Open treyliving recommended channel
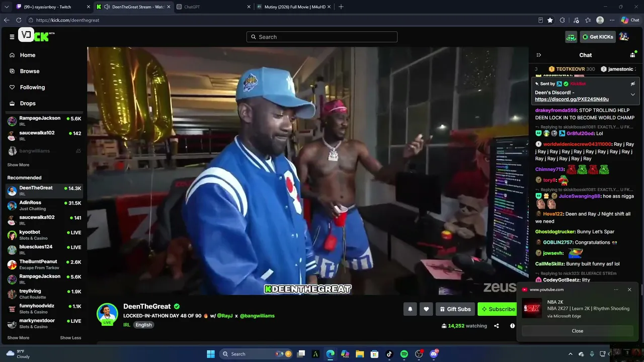The image size is (644, 362). 44,294
